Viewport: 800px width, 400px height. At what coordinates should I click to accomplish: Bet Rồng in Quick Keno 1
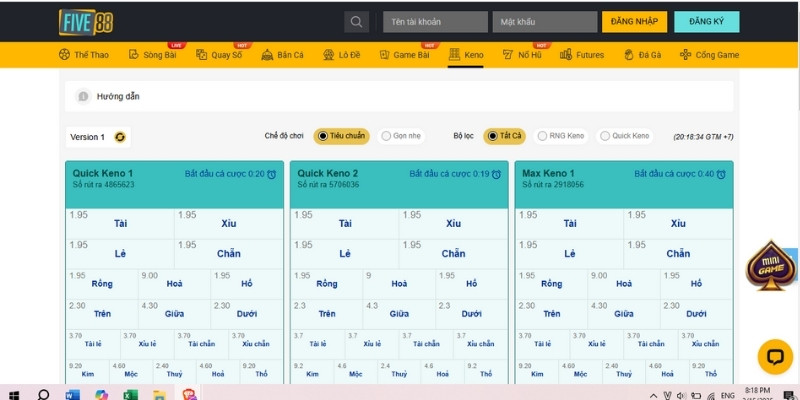pyautogui.click(x=102, y=284)
